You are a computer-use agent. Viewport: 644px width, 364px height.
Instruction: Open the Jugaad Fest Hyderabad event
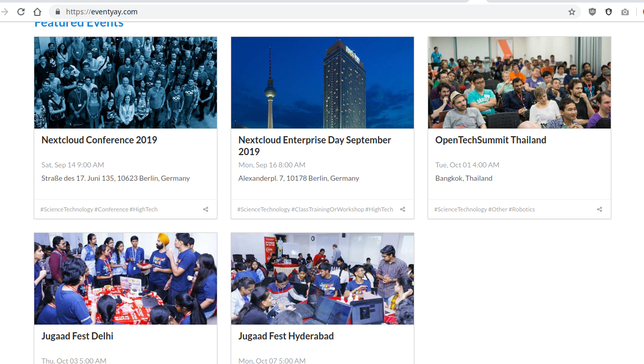(285, 336)
